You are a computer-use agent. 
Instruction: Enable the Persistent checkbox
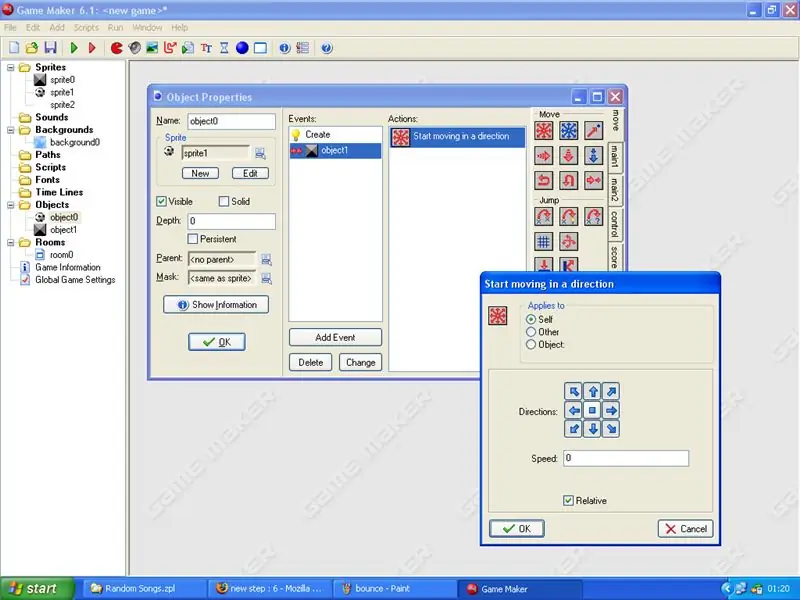coord(192,239)
